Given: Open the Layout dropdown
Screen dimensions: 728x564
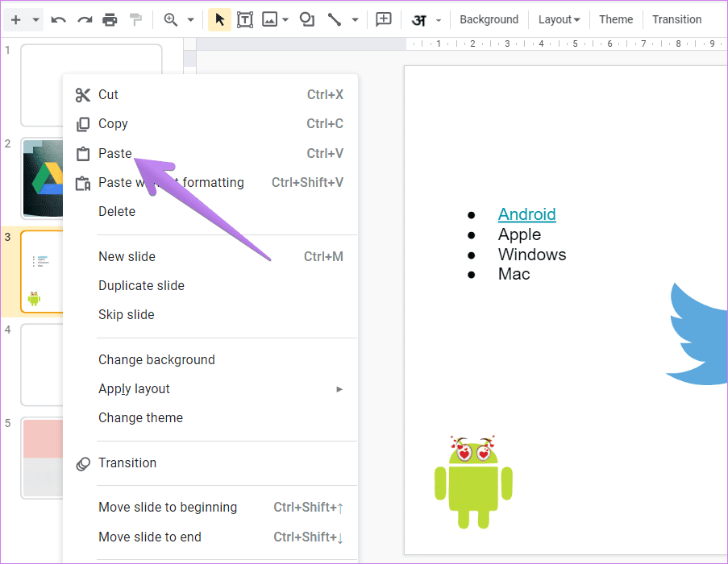Looking at the screenshot, I should (x=559, y=19).
